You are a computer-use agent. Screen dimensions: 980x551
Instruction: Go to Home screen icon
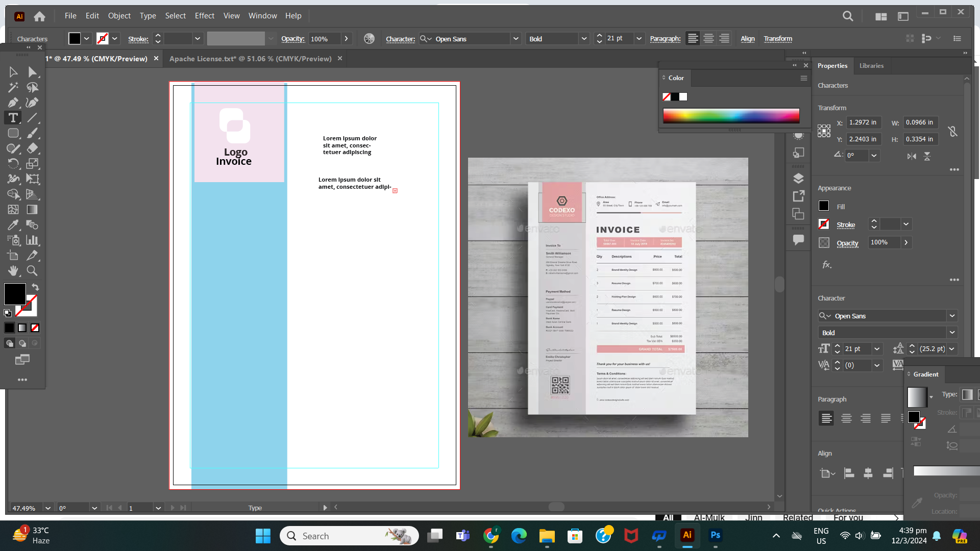coord(39,16)
